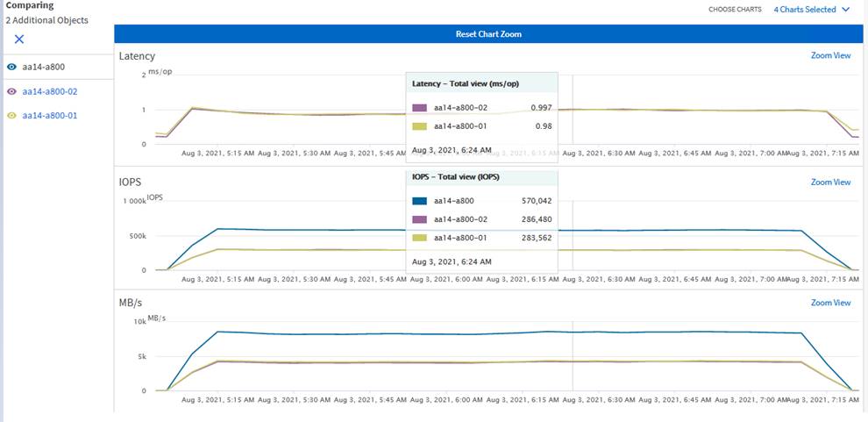868x422 pixels.
Task: Click the aa14-a800 object name in list
Action: tap(44, 67)
